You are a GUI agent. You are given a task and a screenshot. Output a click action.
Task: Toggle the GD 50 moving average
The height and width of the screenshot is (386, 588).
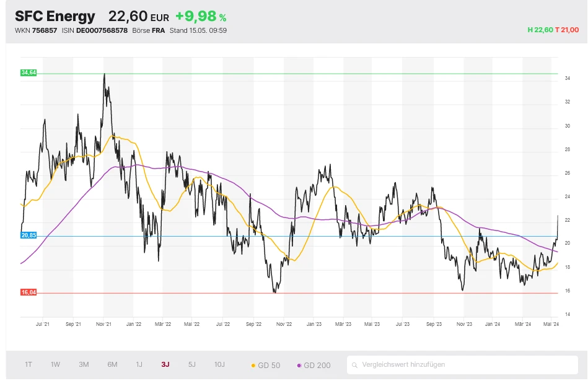point(269,366)
